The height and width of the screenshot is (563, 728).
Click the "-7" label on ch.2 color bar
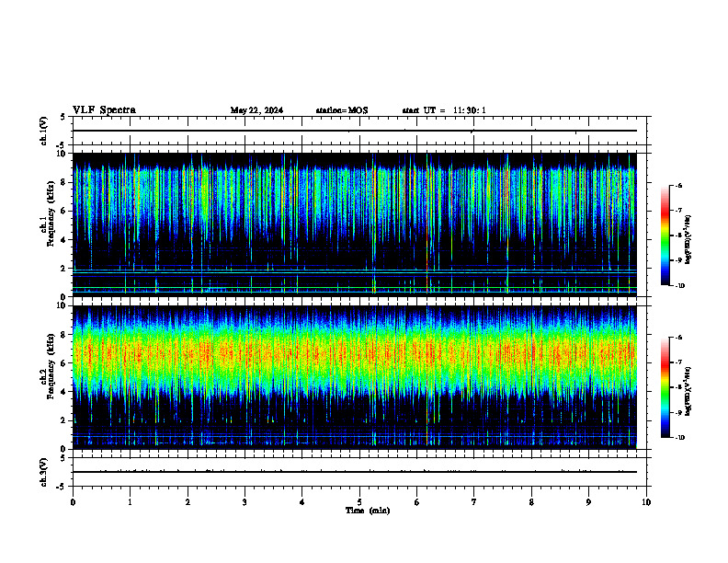tap(678, 362)
